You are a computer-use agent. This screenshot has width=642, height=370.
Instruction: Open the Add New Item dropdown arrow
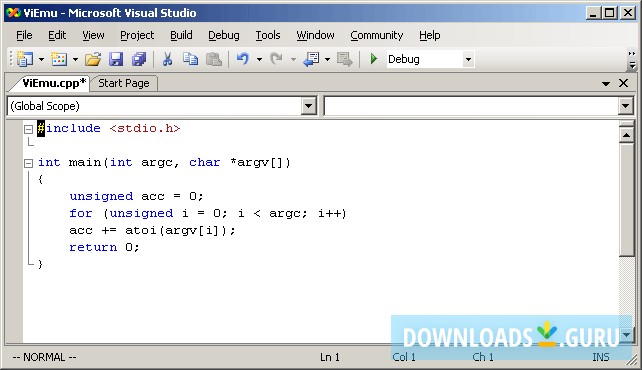point(75,59)
